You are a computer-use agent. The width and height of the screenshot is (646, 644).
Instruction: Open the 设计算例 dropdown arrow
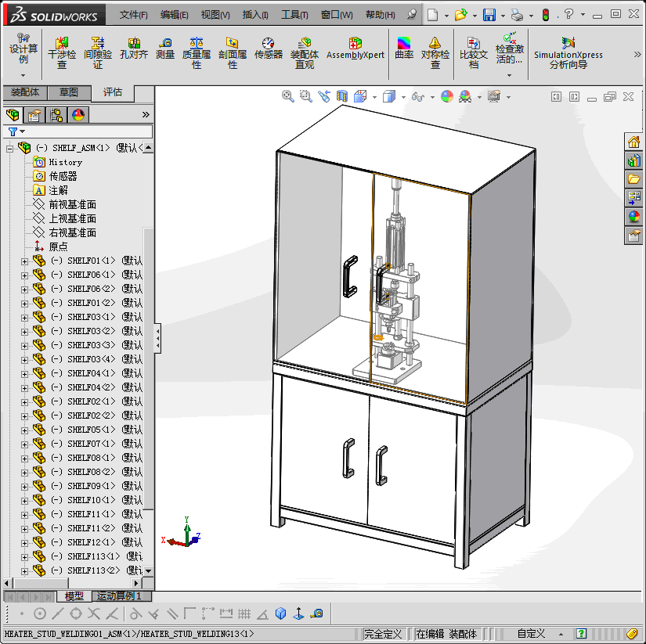coord(23,75)
